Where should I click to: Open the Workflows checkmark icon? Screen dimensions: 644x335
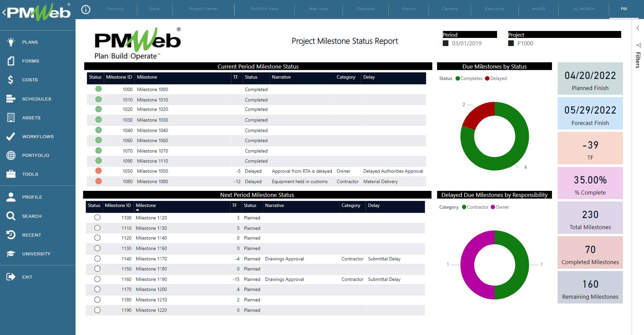(11, 136)
